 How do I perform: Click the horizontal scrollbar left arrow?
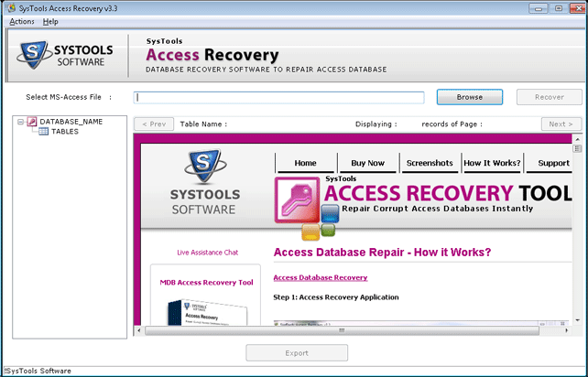[x=139, y=330]
